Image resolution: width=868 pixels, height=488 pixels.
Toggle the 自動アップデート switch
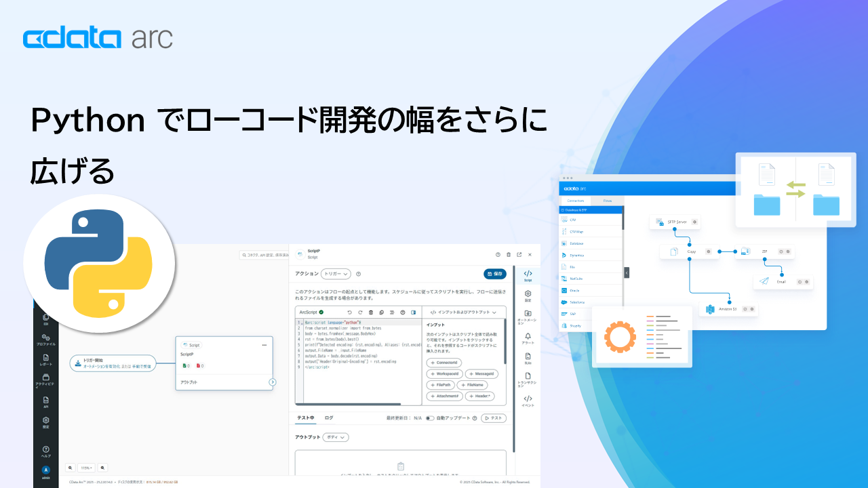[430, 418]
